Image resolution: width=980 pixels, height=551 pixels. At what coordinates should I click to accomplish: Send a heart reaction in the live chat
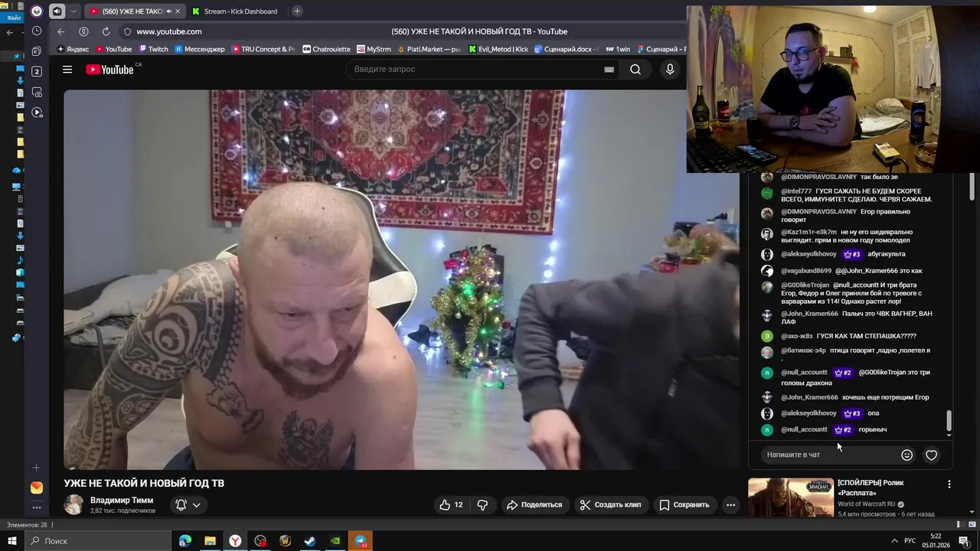931,455
